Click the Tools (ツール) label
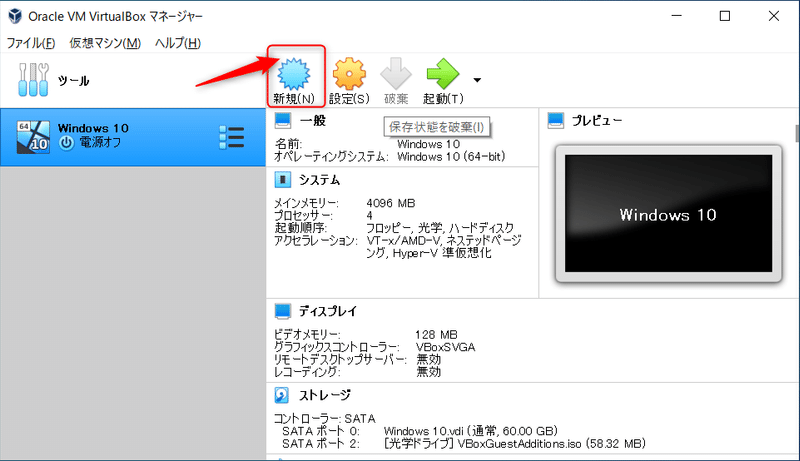Viewport: 800px width, 461px height. point(73,81)
